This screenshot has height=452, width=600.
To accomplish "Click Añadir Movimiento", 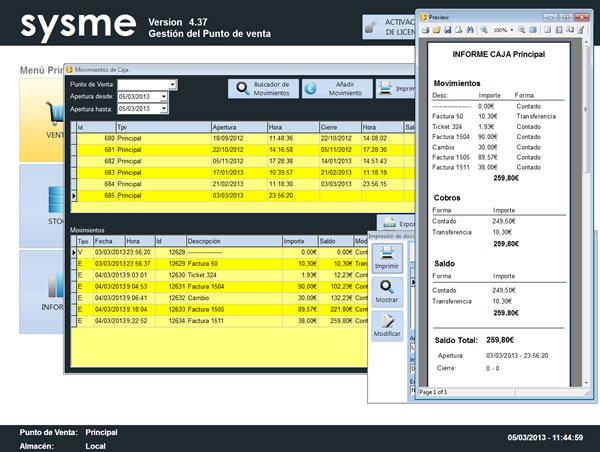I will [x=337, y=88].
